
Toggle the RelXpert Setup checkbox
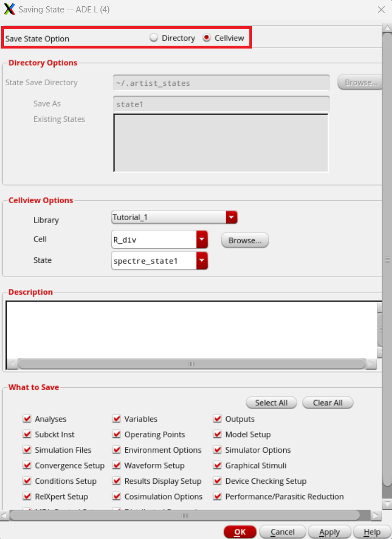click(27, 496)
